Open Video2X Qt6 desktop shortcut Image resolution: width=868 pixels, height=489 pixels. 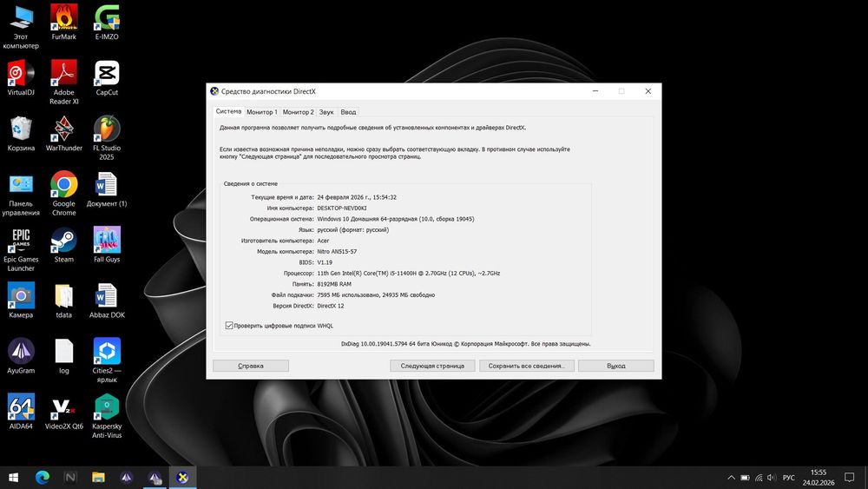coord(63,412)
